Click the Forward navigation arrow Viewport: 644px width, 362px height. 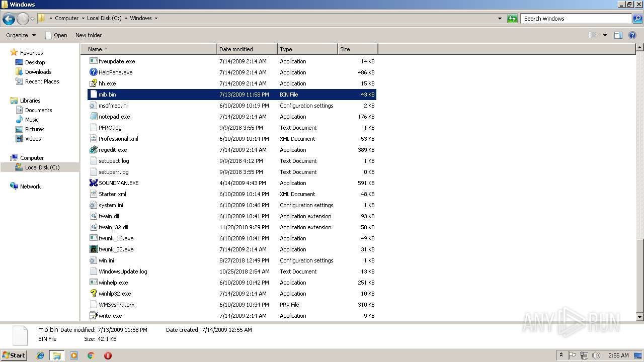tap(23, 19)
